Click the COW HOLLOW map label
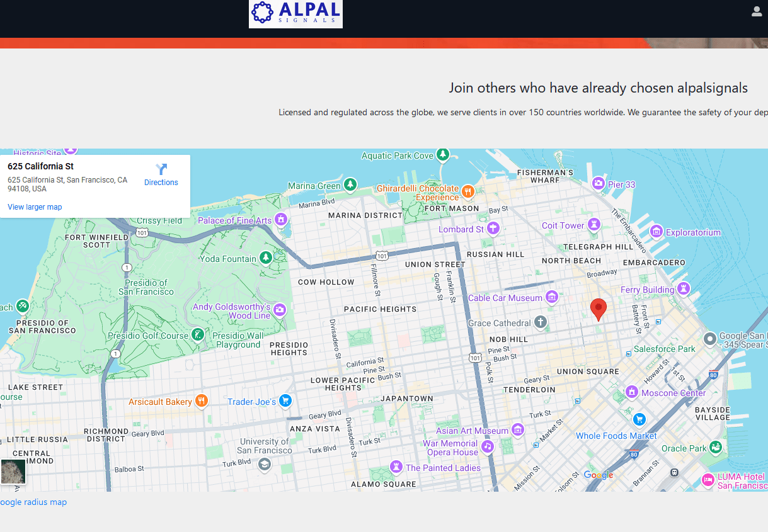This screenshot has width=768, height=532. (326, 282)
